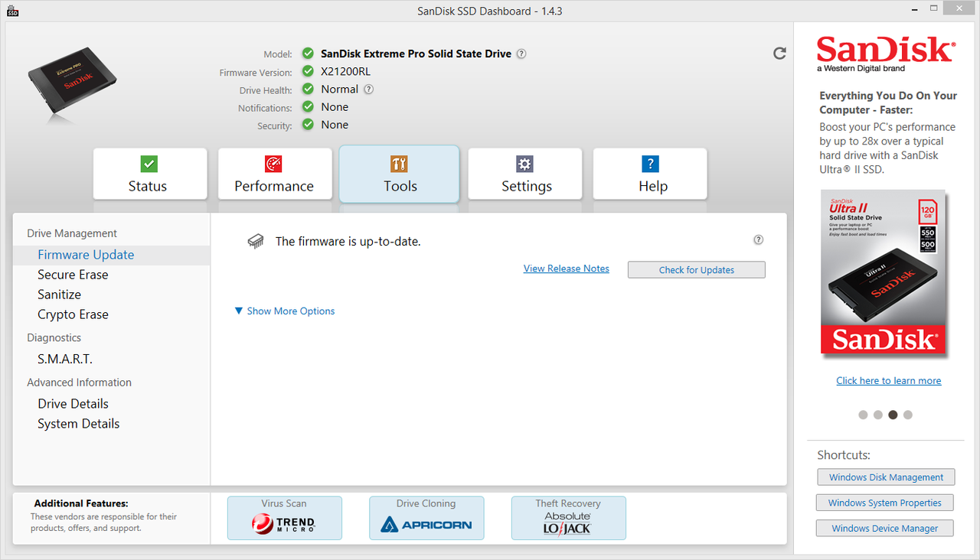Click the question mark beside Drive Health Normal
The width and height of the screenshot is (980, 560).
[x=368, y=89]
